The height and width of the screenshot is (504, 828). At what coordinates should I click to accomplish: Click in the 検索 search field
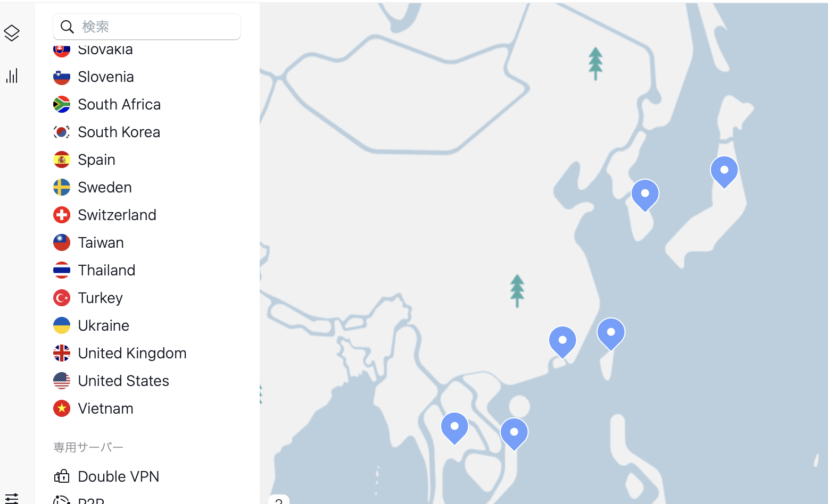[147, 27]
